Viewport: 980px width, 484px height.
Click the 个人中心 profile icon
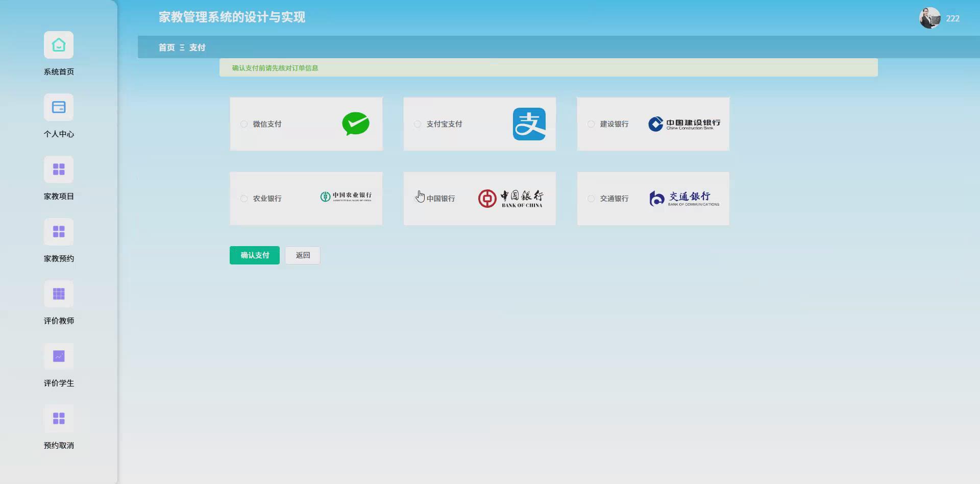click(x=58, y=107)
